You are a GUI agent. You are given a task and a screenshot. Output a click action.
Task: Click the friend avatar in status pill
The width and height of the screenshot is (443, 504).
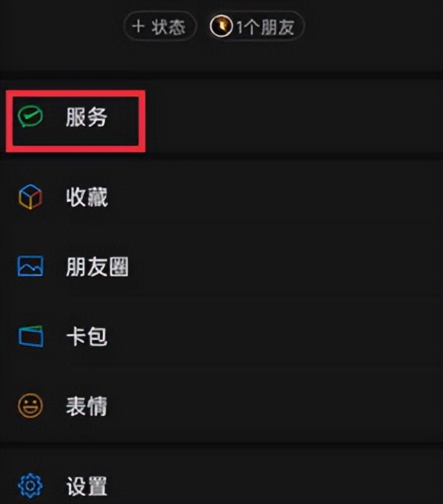click(221, 25)
